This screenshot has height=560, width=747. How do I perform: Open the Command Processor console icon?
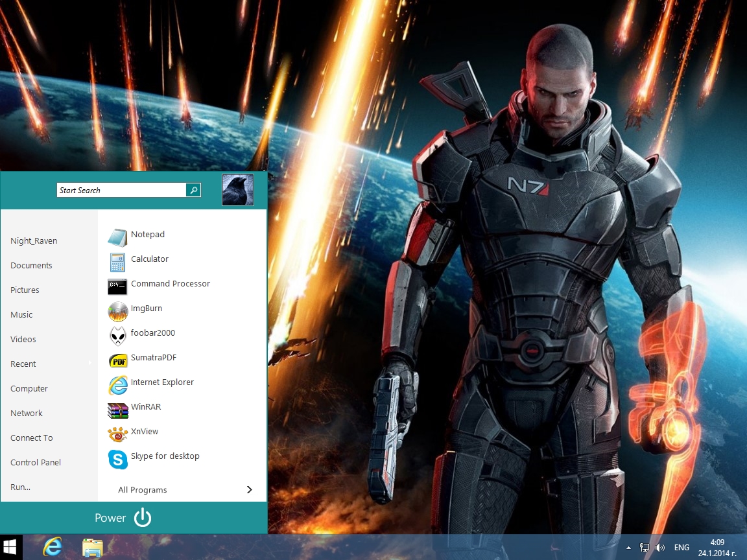[117, 286]
